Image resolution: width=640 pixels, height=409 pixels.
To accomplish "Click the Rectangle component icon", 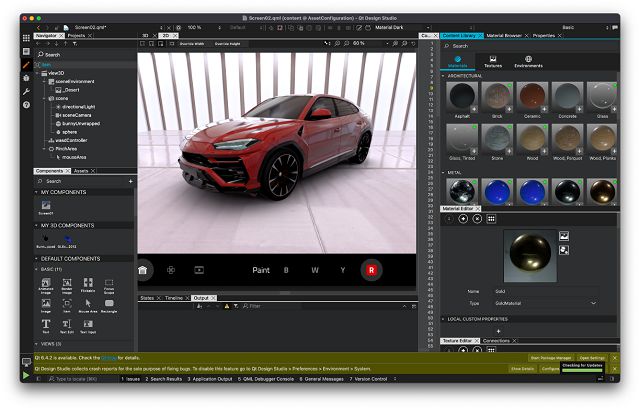I will coord(111,304).
